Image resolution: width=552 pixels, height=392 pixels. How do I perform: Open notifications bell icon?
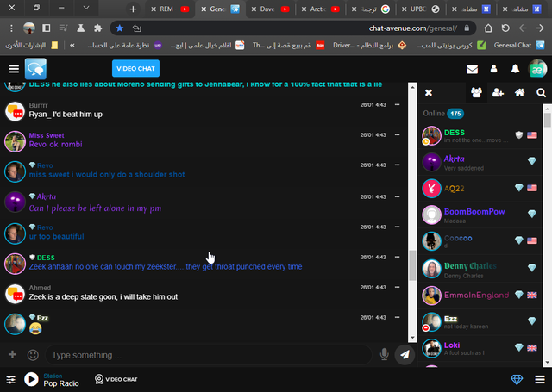[x=516, y=69]
